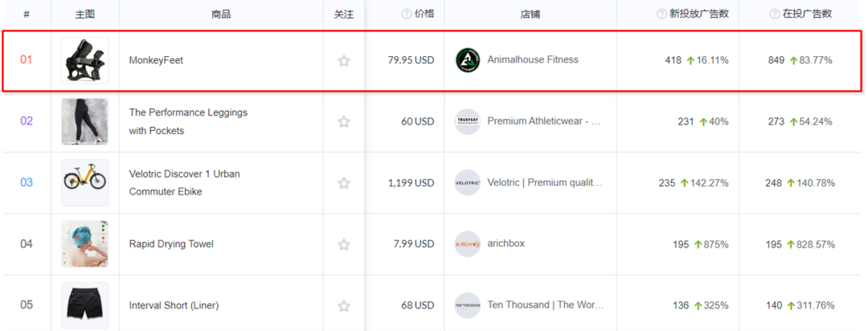Click help icon beside 新投放广告数 header

[662, 14]
